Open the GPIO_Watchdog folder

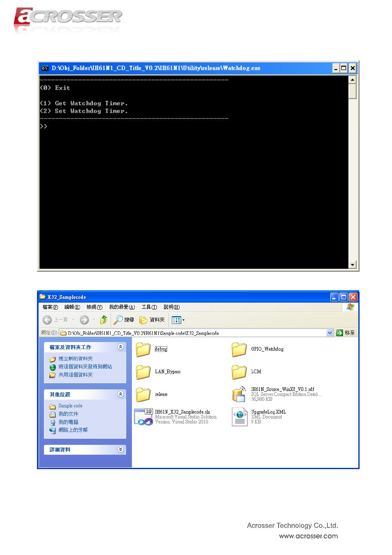pyautogui.click(x=239, y=349)
